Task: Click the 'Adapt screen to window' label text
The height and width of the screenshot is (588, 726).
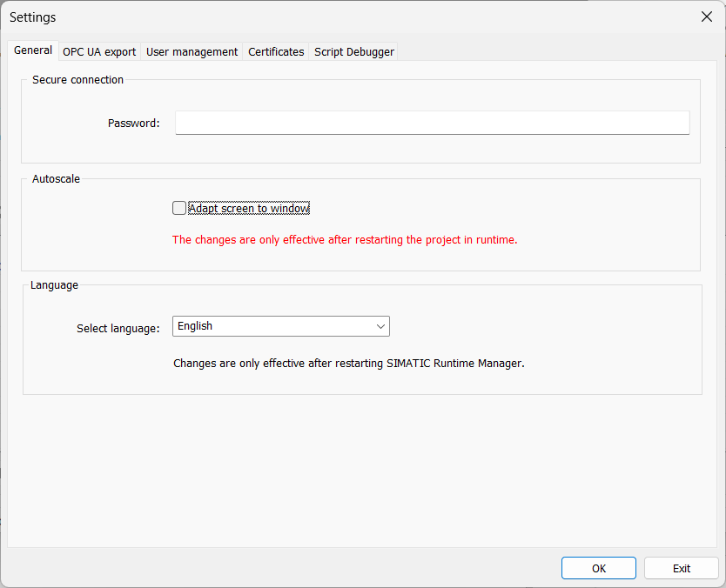Action: tap(249, 209)
